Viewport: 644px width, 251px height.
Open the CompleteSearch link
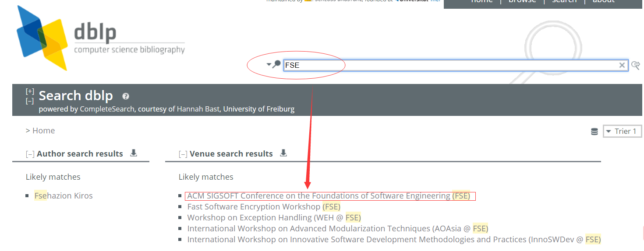pos(107,109)
